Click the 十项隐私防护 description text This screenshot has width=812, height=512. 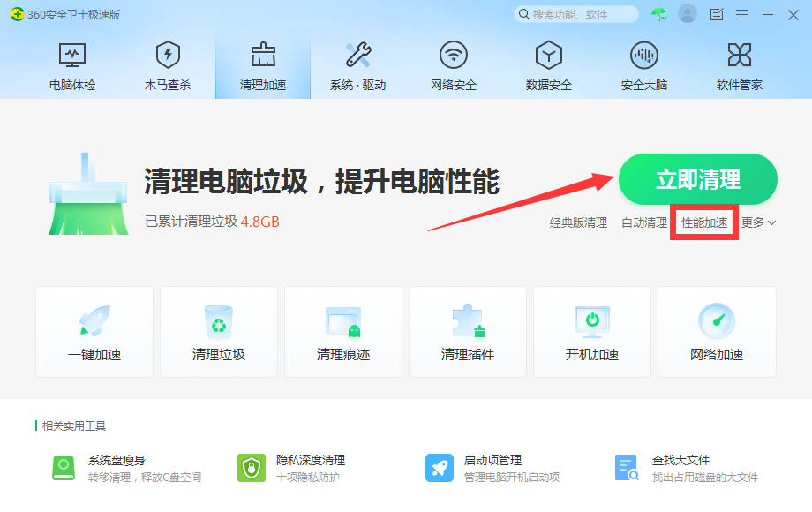(x=308, y=477)
